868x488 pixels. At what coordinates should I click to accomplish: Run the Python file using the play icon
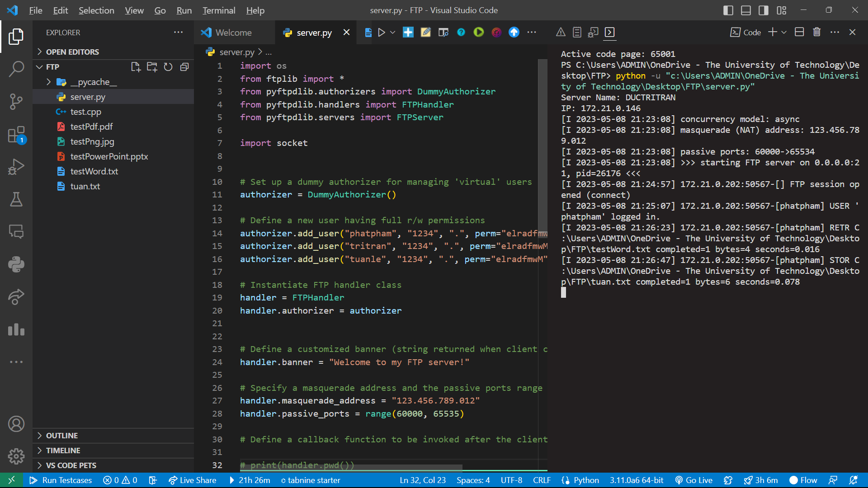[382, 32]
